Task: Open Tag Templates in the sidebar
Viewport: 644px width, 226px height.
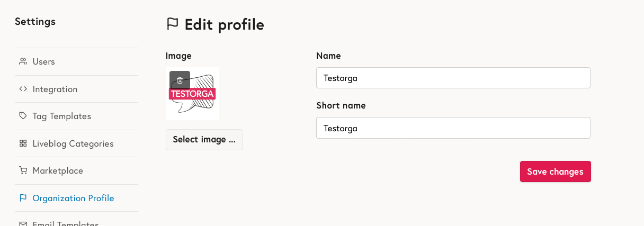Action: [x=62, y=116]
